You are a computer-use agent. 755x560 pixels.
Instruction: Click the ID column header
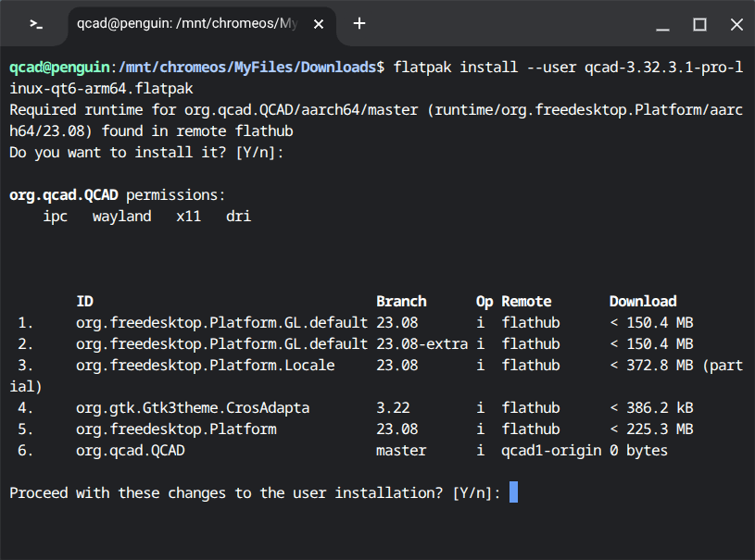[84, 301]
